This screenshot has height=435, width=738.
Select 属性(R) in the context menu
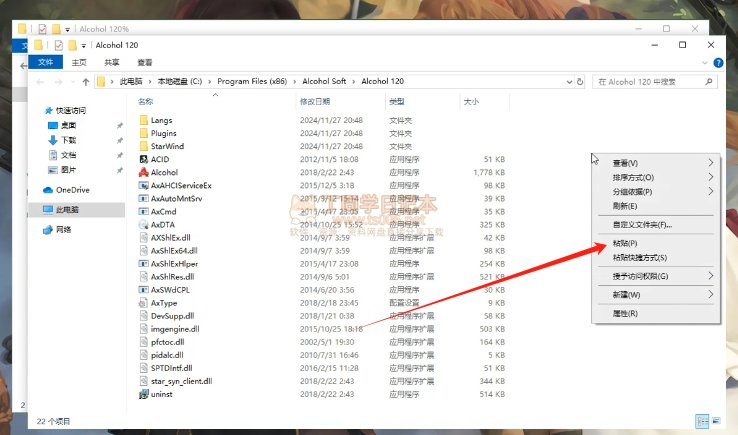[x=625, y=313]
